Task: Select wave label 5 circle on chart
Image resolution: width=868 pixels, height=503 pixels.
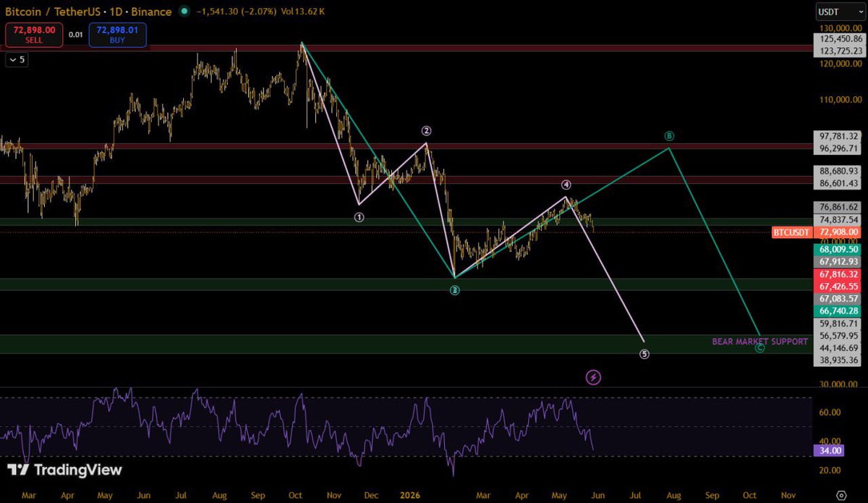Action: pyautogui.click(x=644, y=354)
